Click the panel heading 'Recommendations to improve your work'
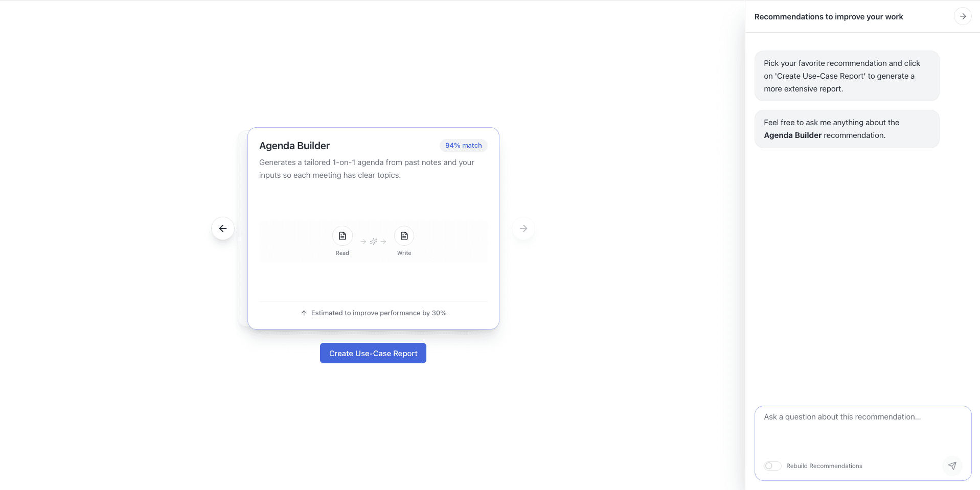This screenshot has width=980, height=490. click(829, 17)
